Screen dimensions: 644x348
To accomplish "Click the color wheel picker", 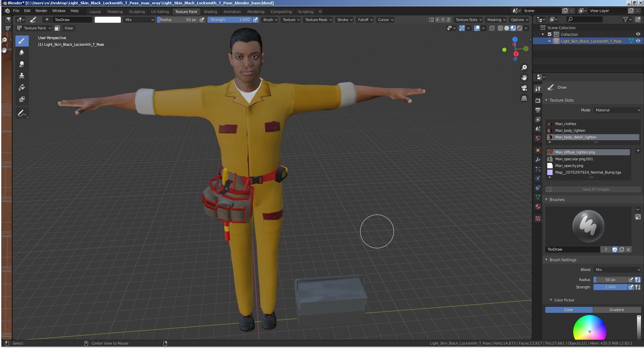I will click(x=590, y=328).
